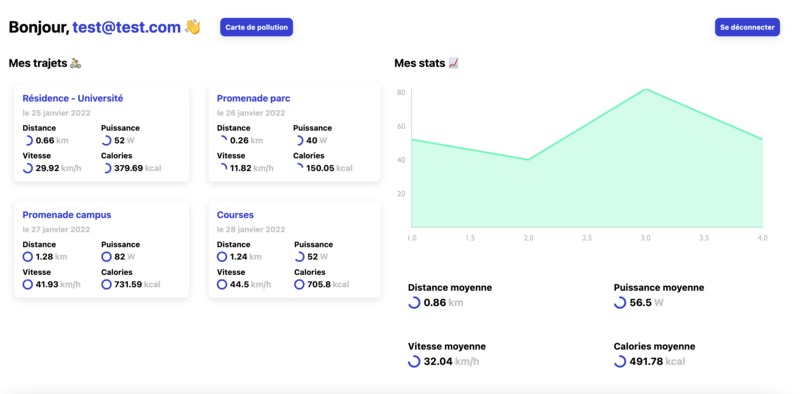The width and height of the screenshot is (806, 394).
Task: Click the progress ring next to 82 W
Action: click(106, 257)
